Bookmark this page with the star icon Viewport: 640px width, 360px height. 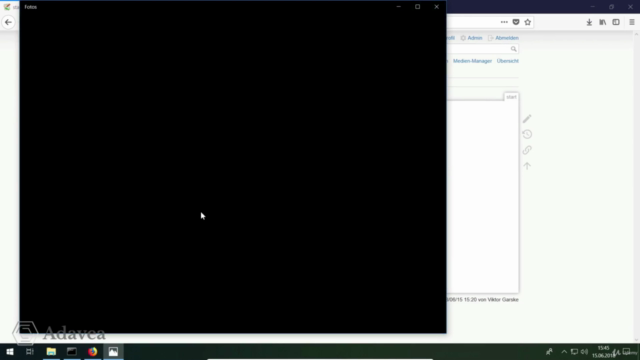[x=528, y=22]
